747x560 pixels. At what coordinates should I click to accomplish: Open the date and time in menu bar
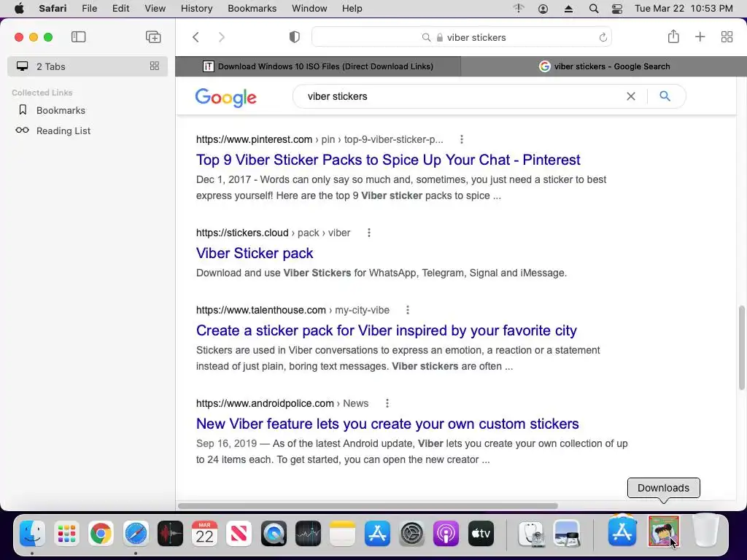(684, 9)
